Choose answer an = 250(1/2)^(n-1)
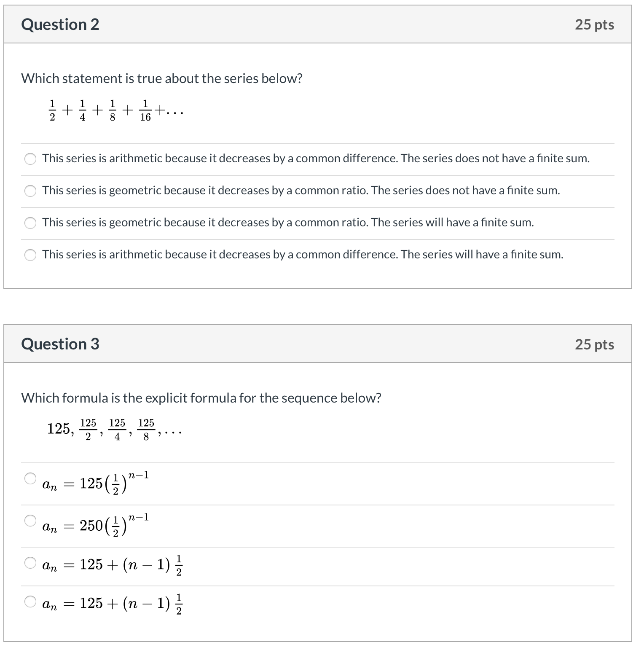This screenshot has width=644, height=650. pos(30,521)
